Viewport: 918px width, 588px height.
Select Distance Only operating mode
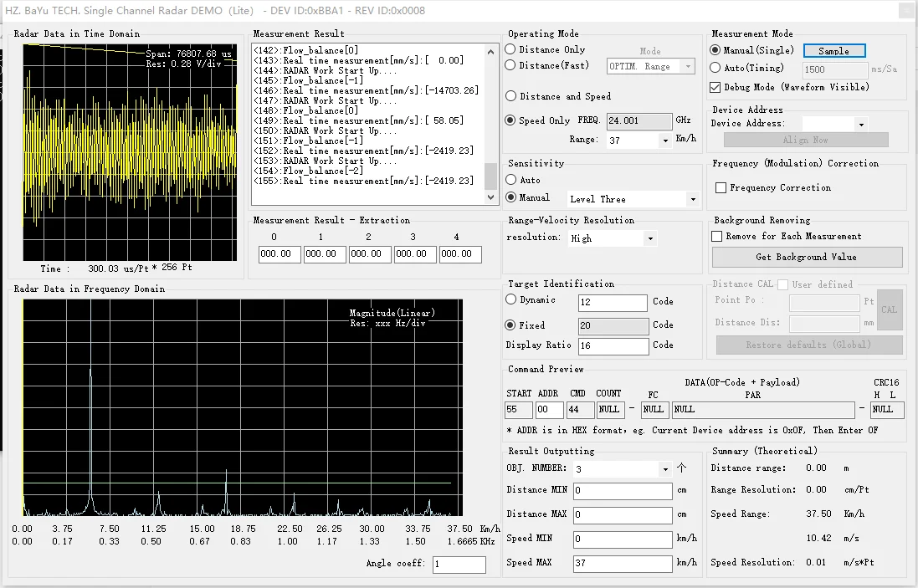pos(511,50)
